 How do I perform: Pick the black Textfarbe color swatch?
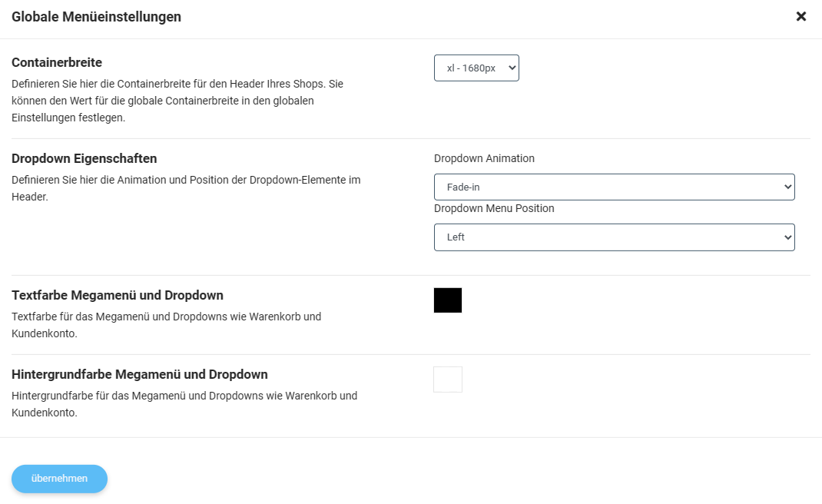[448, 300]
